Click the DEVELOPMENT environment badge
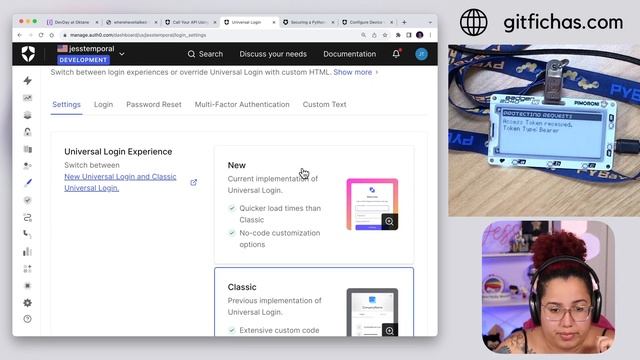Image resolution: width=640 pixels, height=360 pixels. 83,60
